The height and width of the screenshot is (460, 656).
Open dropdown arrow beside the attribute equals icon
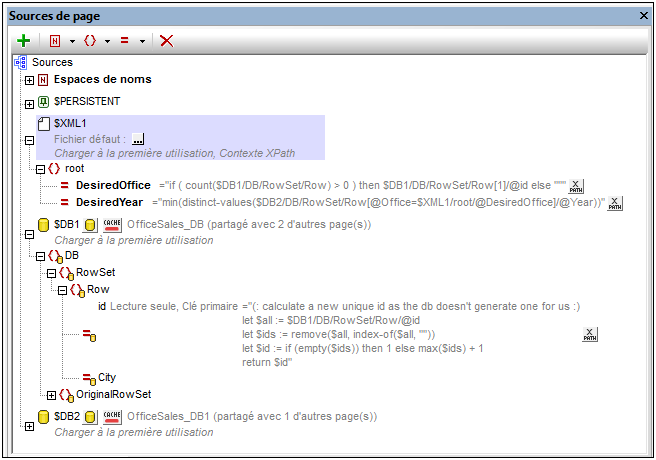(142, 41)
